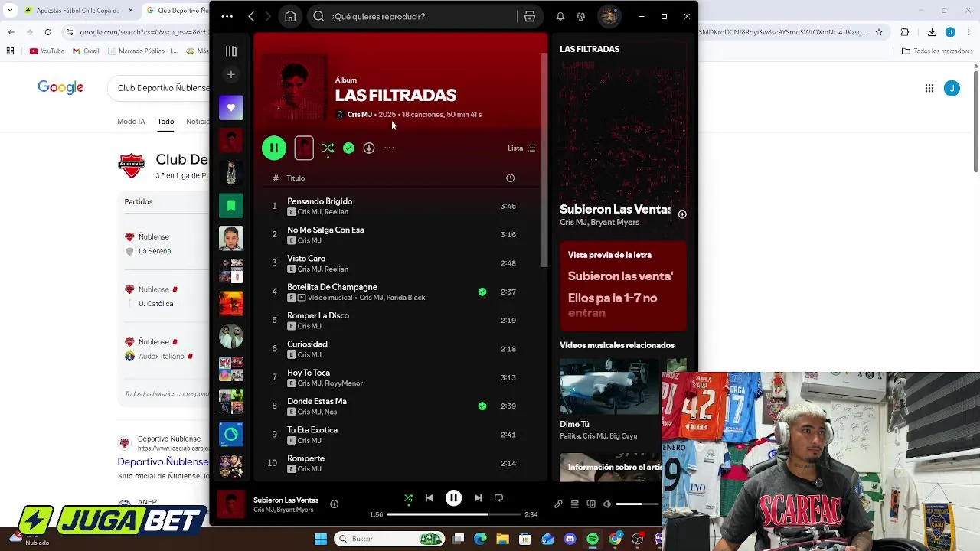Image resolution: width=980 pixels, height=551 pixels.
Task: Open Microsoft Edge from the taskbar
Action: (480, 539)
